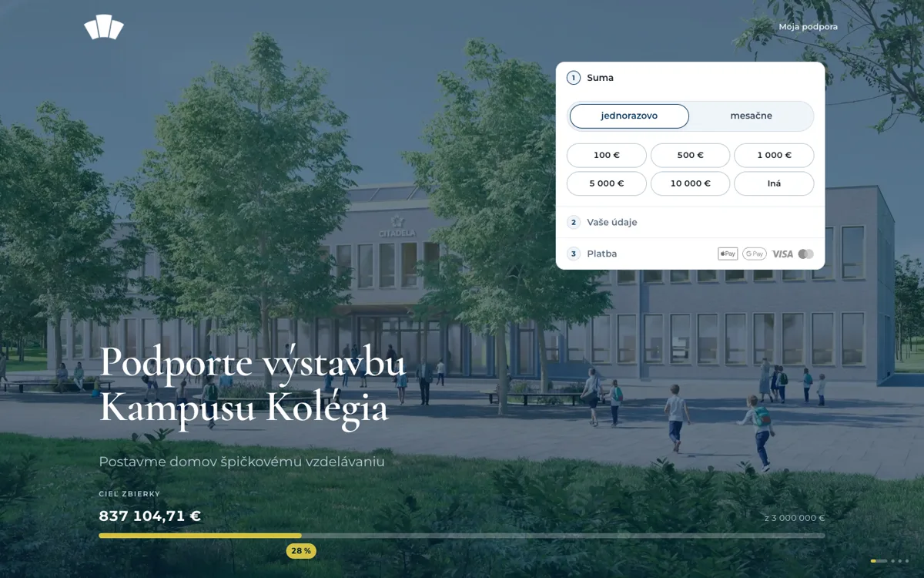The image size is (924, 578).
Task: Open the Moja podpora link
Action: pos(808,27)
